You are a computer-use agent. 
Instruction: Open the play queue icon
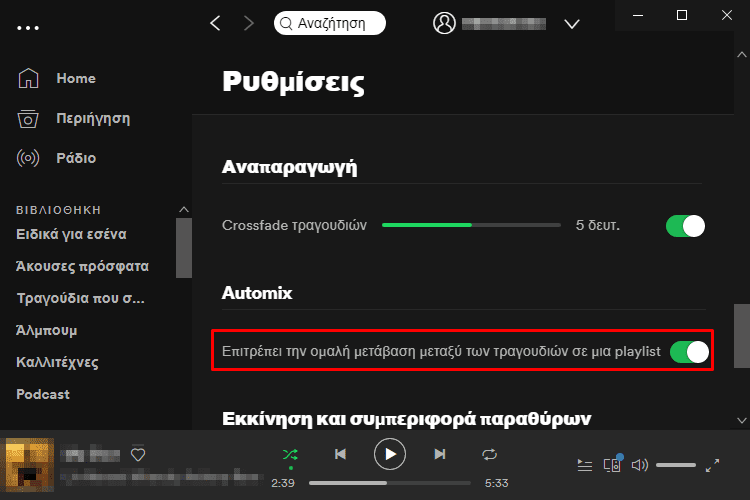[x=585, y=465]
